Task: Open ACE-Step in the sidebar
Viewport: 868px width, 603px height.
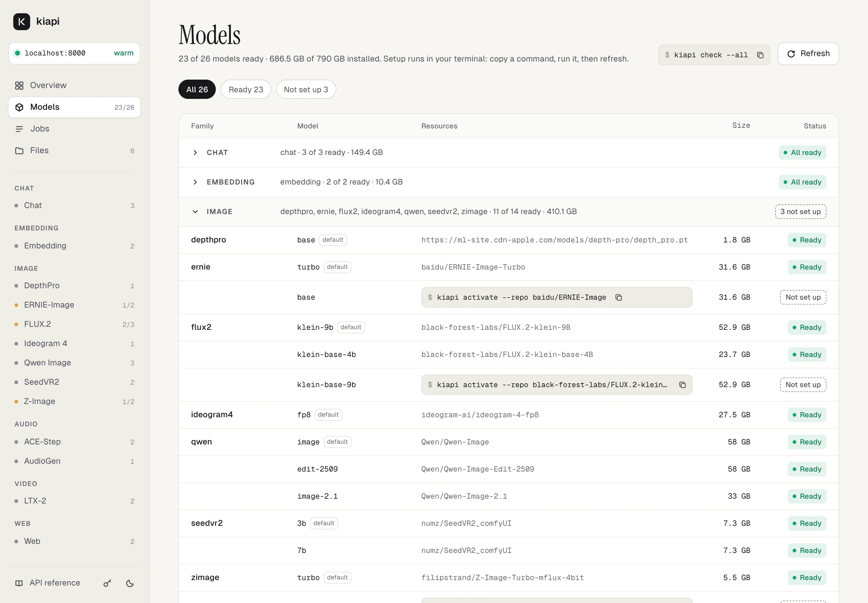Action: (74, 442)
